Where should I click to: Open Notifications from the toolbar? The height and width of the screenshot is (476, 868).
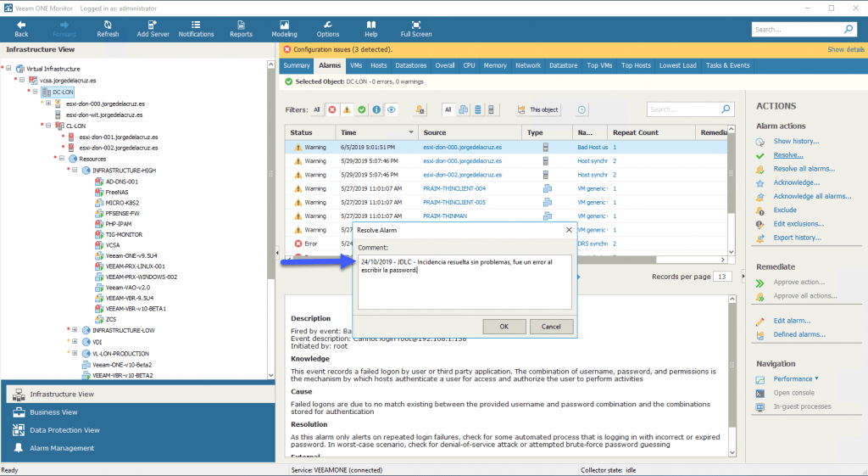coord(196,29)
